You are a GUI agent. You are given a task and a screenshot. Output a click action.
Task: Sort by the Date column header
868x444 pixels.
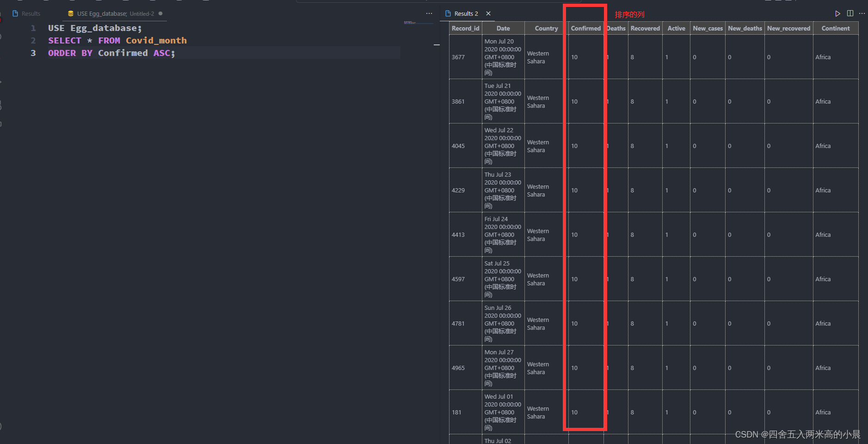point(503,28)
